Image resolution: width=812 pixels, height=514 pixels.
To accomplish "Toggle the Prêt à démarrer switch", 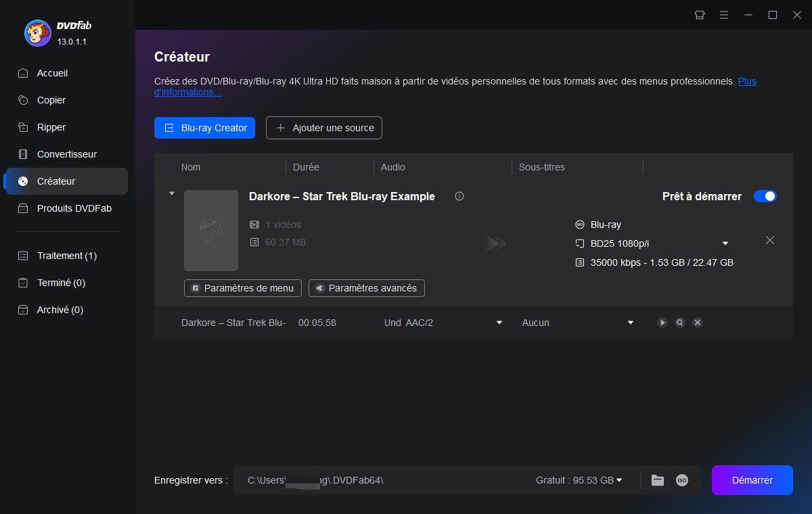I will (x=765, y=196).
